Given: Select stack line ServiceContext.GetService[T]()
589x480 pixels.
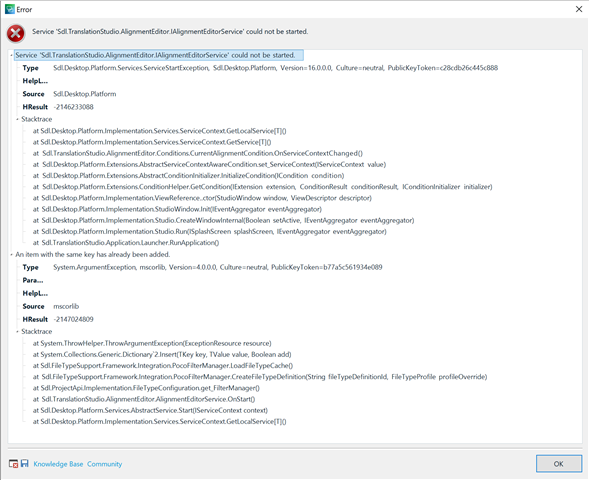Looking at the screenshot, I should pos(152,142).
